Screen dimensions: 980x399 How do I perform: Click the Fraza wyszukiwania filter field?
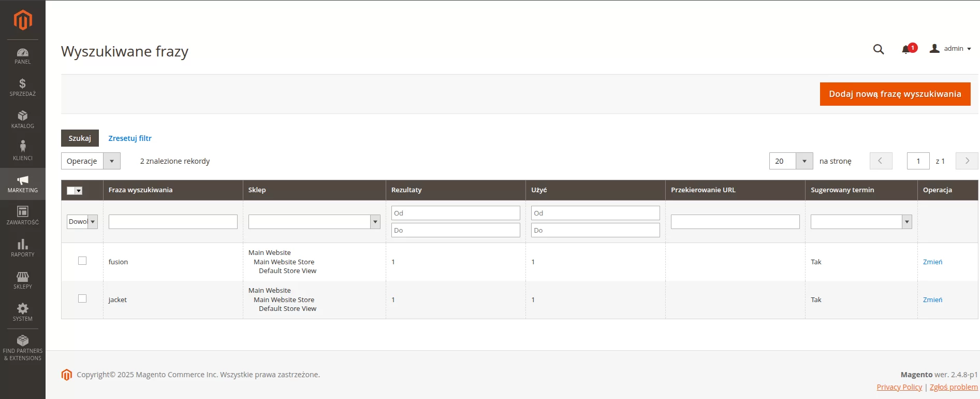pos(173,222)
